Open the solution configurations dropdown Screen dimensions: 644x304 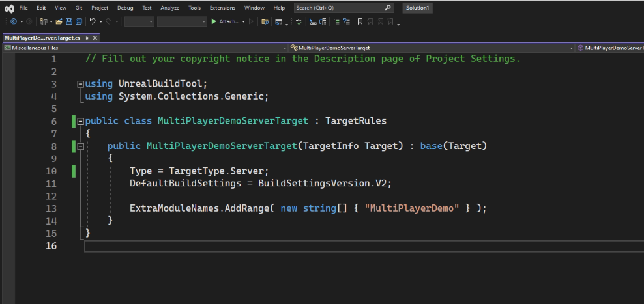coord(139,21)
